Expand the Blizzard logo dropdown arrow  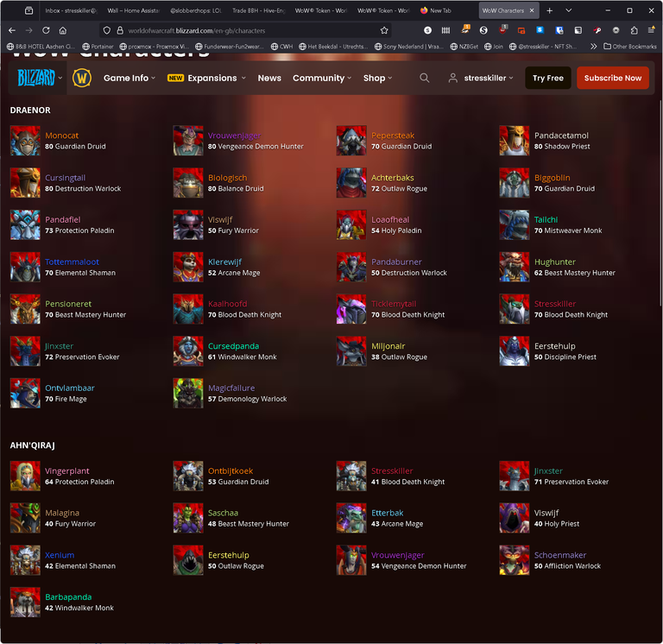click(x=60, y=78)
